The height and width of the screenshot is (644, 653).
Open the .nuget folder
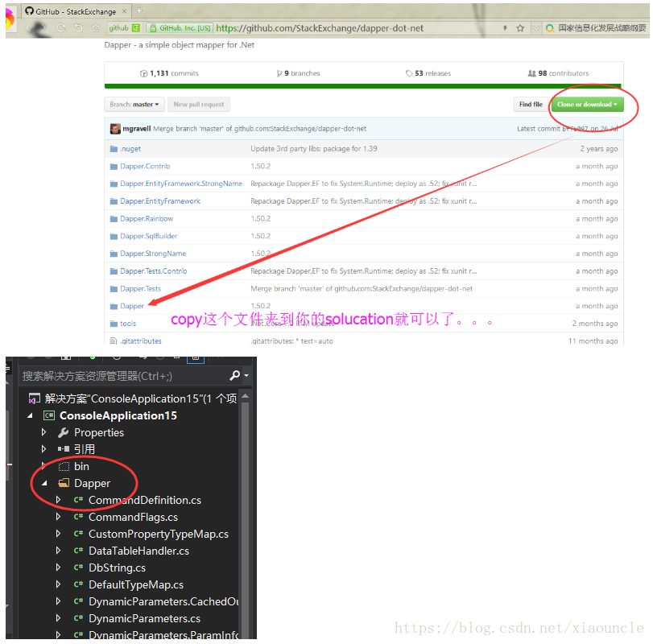click(x=130, y=149)
